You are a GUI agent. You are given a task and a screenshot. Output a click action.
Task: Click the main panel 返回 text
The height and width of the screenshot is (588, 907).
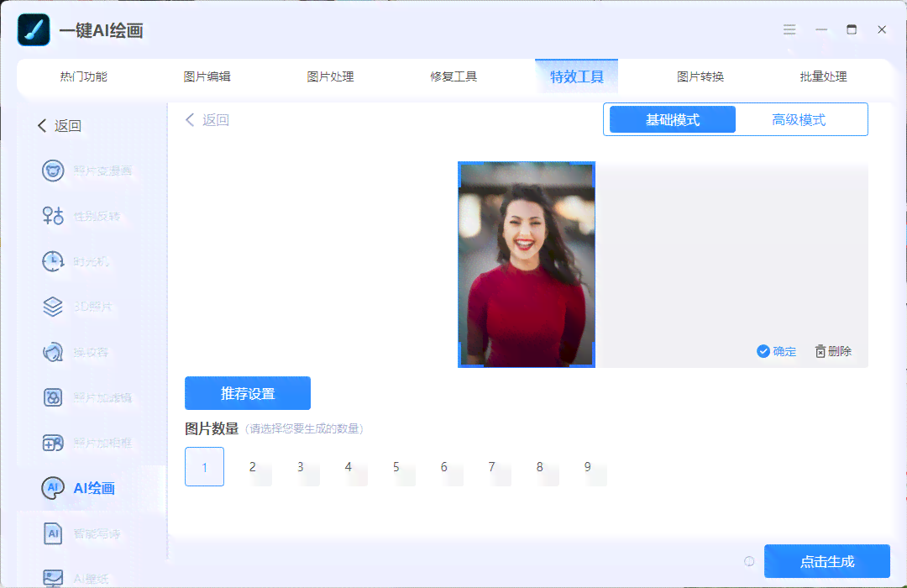point(216,120)
